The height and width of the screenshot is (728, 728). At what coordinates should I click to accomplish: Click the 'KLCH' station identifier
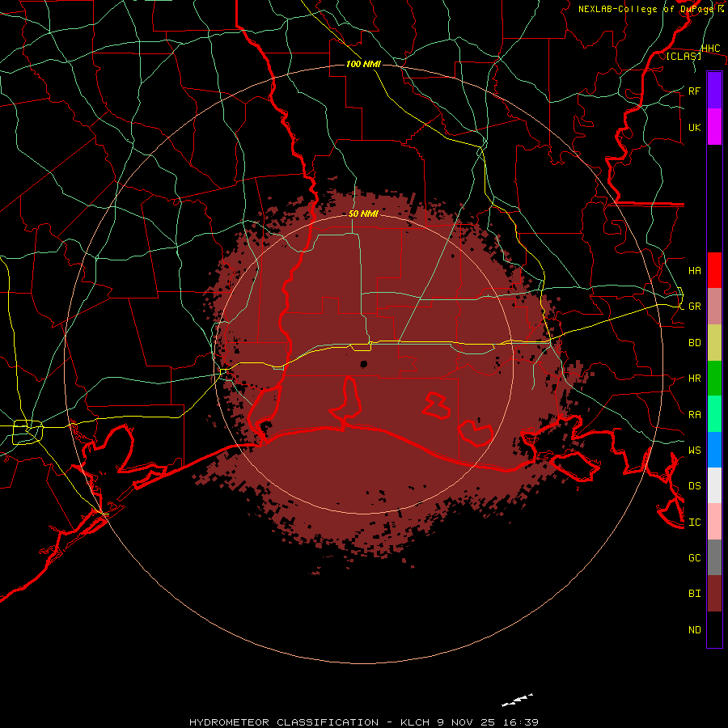point(415,722)
